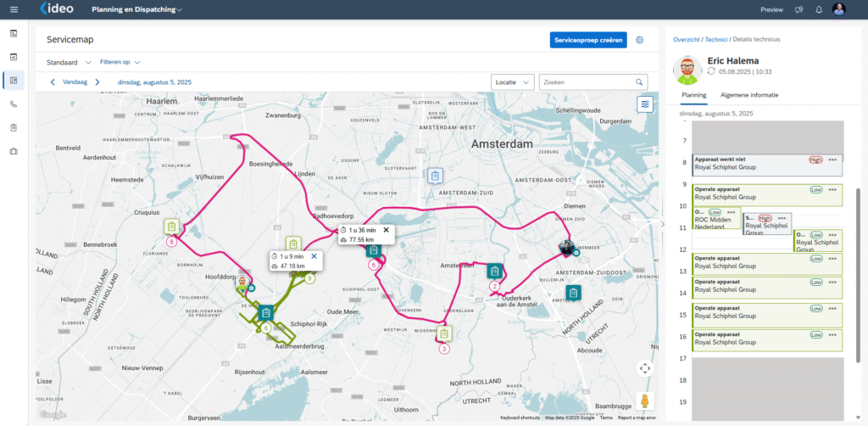Open the user profile avatar in header

(x=838, y=9)
